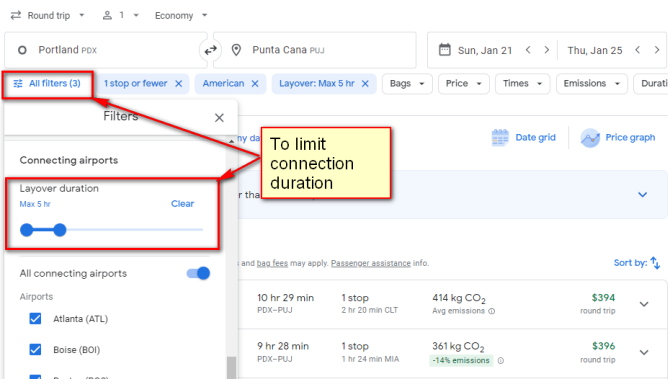Go to previous day for Sun, Jan 21
670x379 pixels.
click(528, 50)
